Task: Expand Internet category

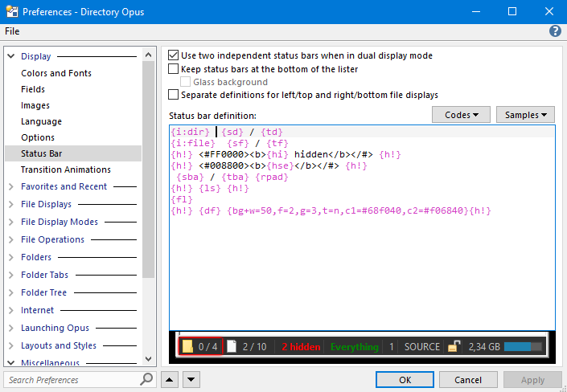Action: (x=11, y=310)
